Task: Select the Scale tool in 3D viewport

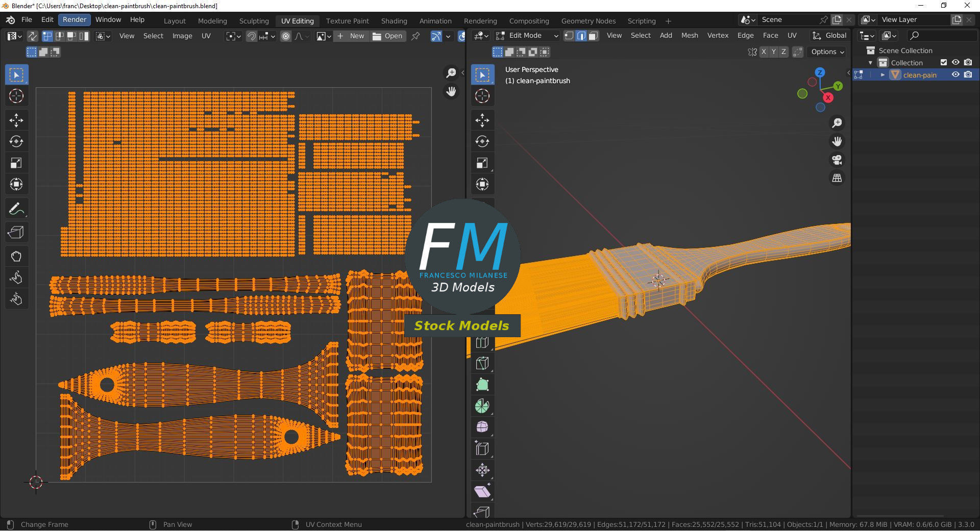Action: click(482, 163)
